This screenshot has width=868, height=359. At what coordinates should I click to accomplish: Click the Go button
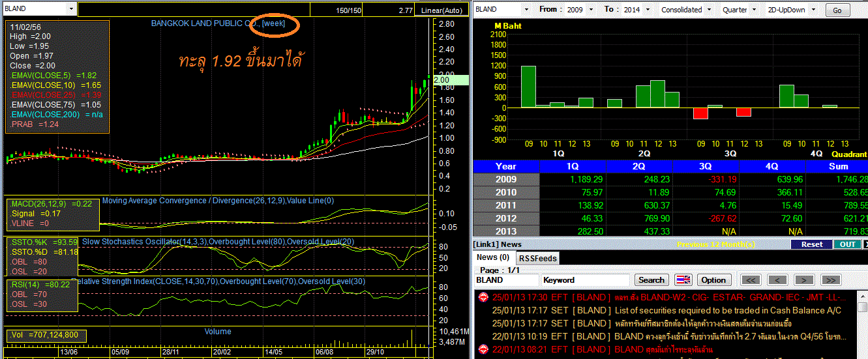coord(837,10)
